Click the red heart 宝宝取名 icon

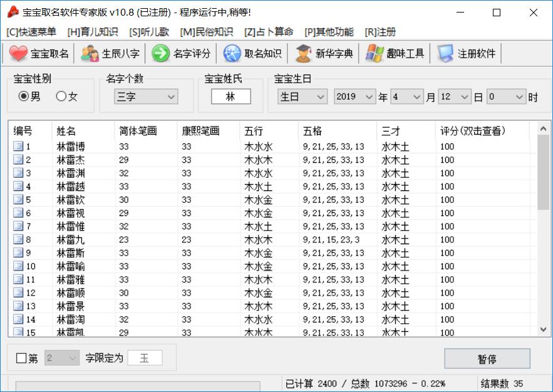[18, 54]
